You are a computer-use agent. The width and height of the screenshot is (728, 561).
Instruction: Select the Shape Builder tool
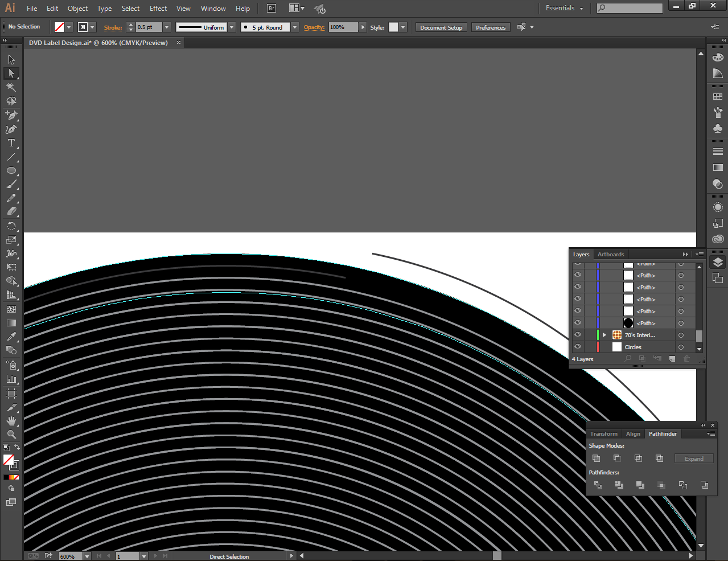[x=11, y=281]
